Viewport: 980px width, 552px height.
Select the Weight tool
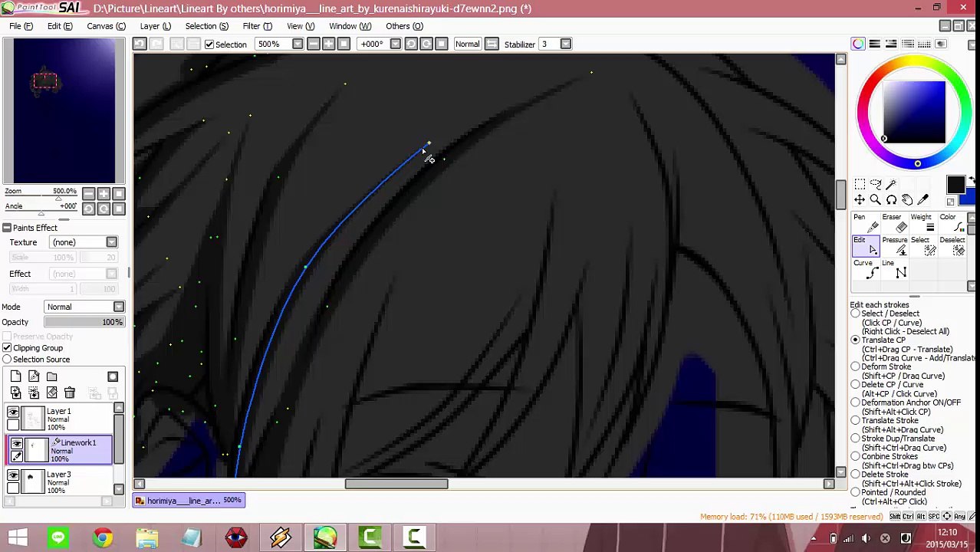pos(924,223)
